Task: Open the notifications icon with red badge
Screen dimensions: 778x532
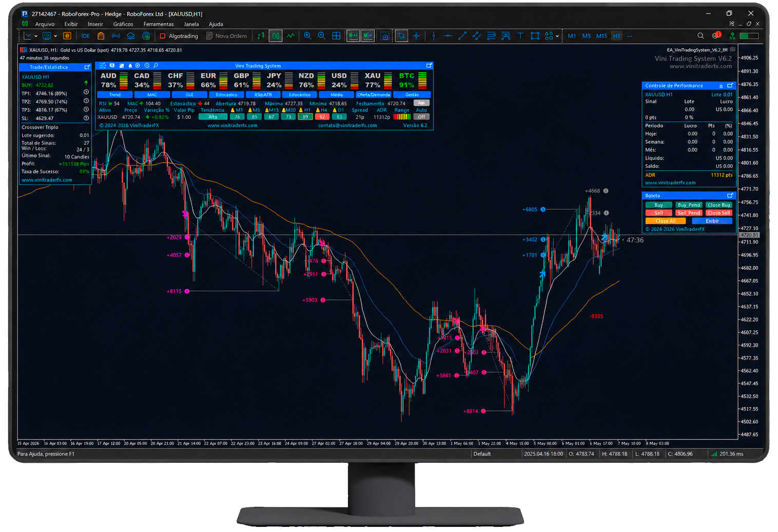Action: 717,35
